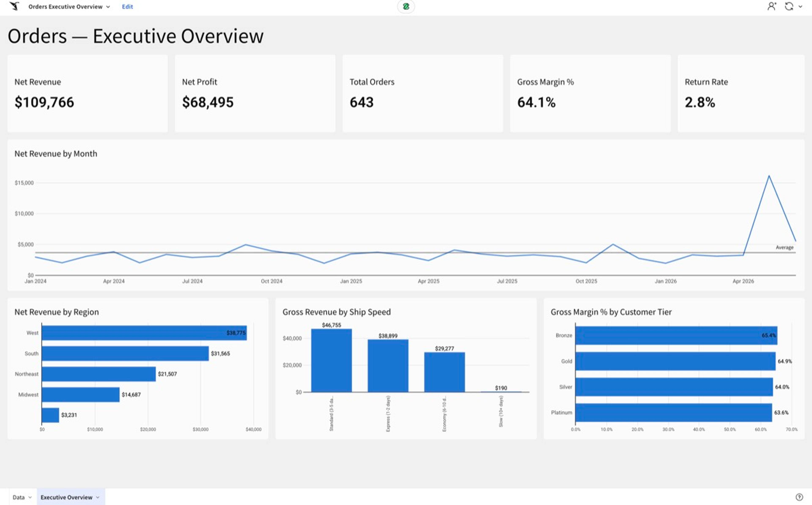Open the green status indicator icon
Viewport: 812px width, 505px height.
tap(406, 6)
